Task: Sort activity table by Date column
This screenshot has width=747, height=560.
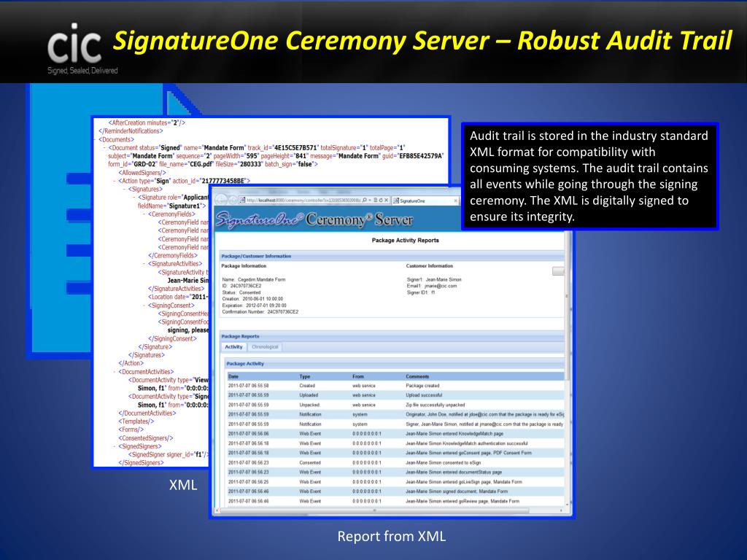Action: pos(233,377)
